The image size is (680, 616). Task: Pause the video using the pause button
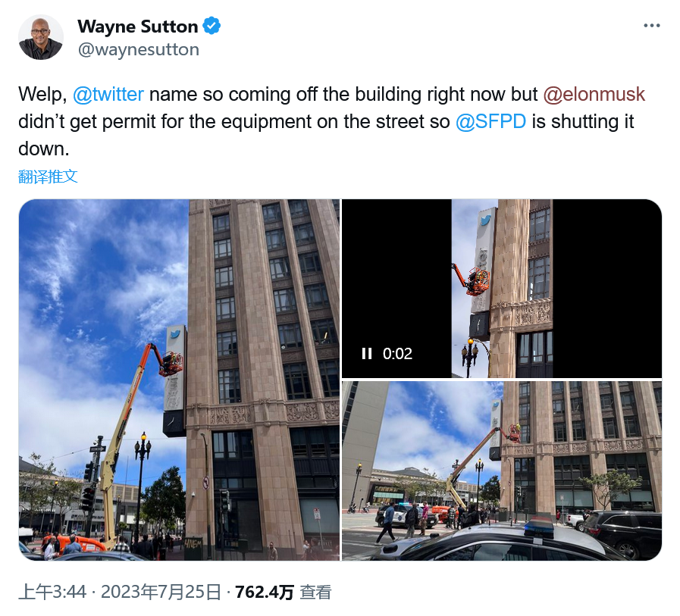[367, 354]
